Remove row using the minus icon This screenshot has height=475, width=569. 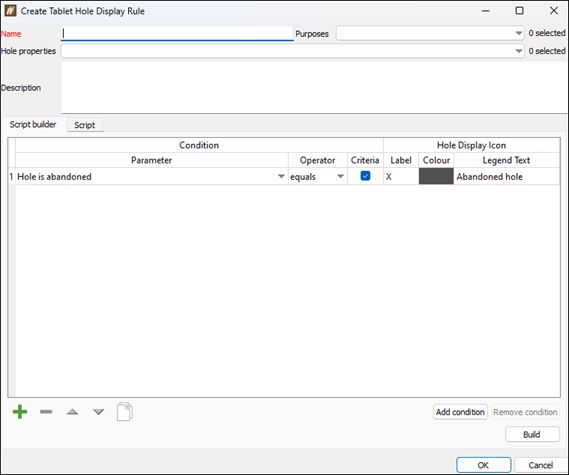pos(46,412)
